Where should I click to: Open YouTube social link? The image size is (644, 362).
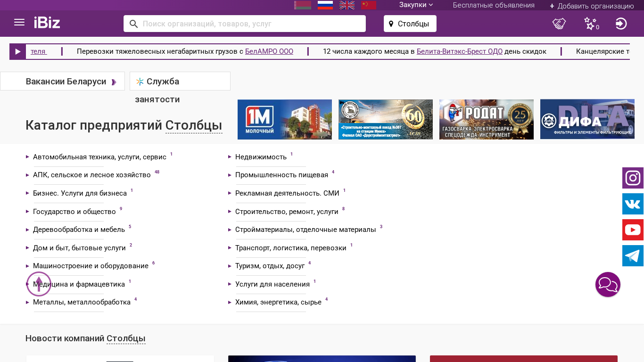point(633,230)
